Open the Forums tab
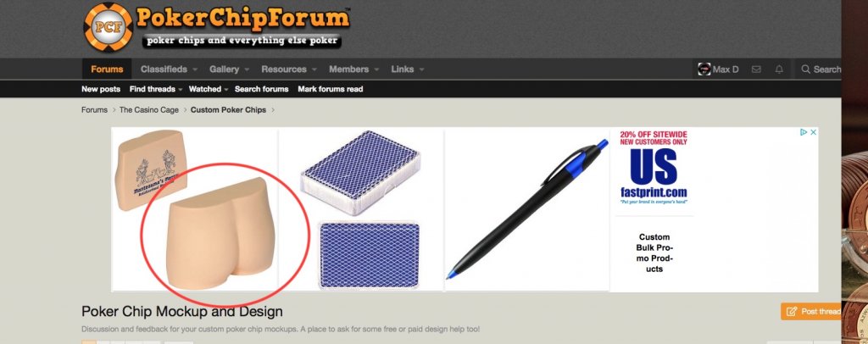Viewport: 868px width, 344px height. click(107, 69)
